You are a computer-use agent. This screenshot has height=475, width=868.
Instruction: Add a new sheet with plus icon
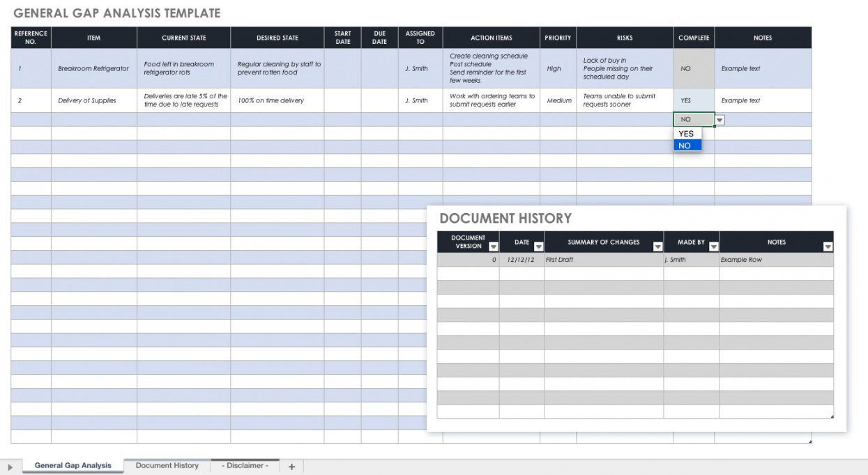pos(291,467)
